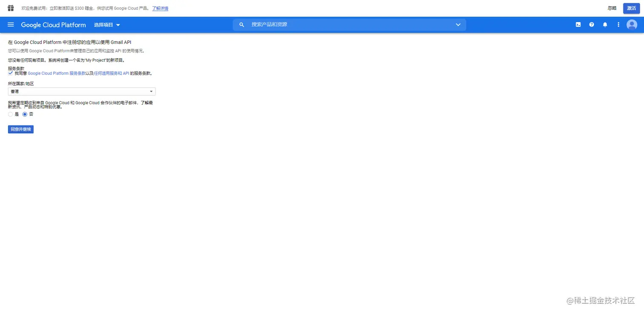Click the 同意并继续 button

pos(21,129)
